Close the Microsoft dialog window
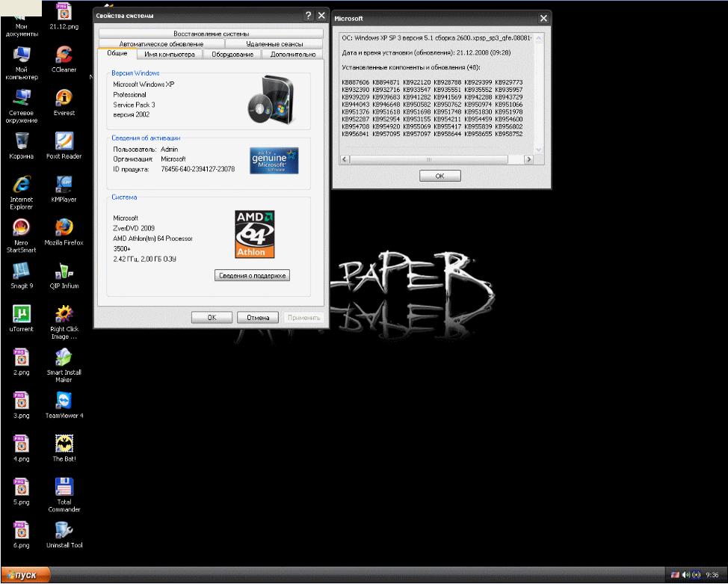728x584 pixels. click(543, 18)
